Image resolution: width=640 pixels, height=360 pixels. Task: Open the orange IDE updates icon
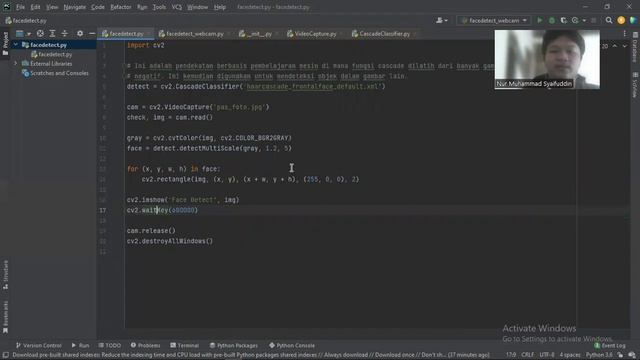click(621, 20)
